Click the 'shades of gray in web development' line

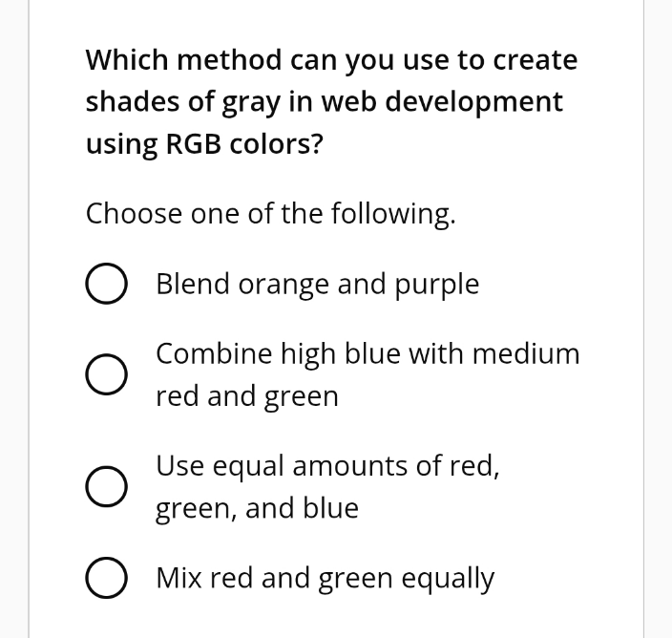tap(324, 101)
